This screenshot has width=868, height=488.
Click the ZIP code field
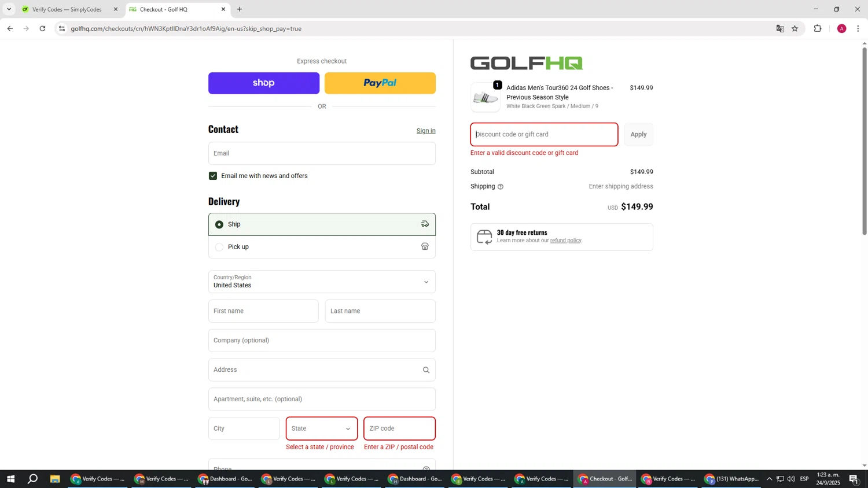[x=399, y=428]
